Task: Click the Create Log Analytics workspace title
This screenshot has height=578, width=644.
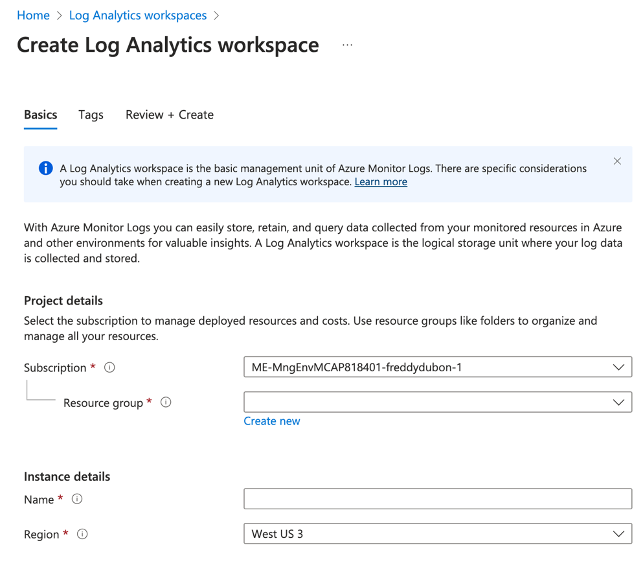Action: point(168,45)
